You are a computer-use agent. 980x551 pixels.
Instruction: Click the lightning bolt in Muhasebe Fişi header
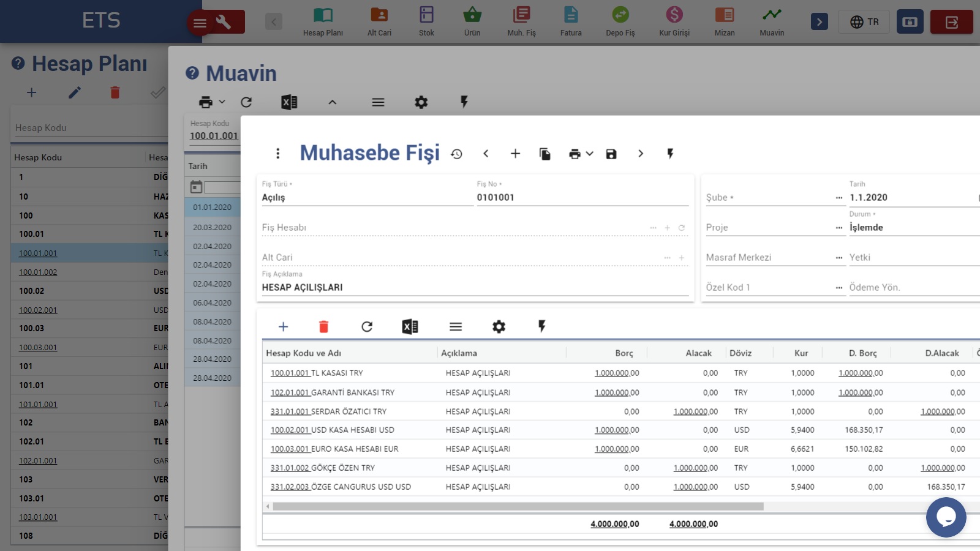point(670,154)
